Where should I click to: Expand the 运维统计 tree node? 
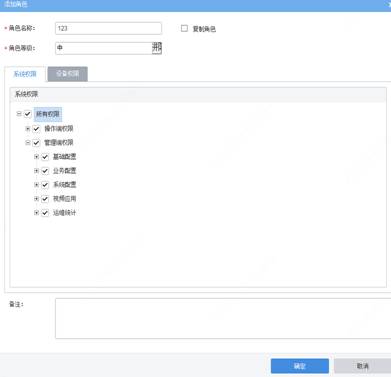pos(36,213)
